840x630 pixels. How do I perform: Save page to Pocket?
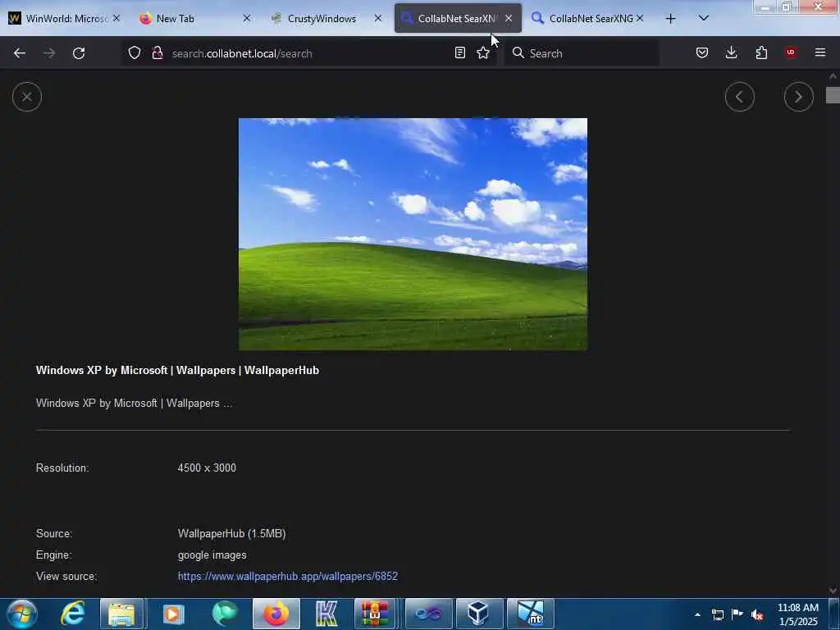coord(702,53)
